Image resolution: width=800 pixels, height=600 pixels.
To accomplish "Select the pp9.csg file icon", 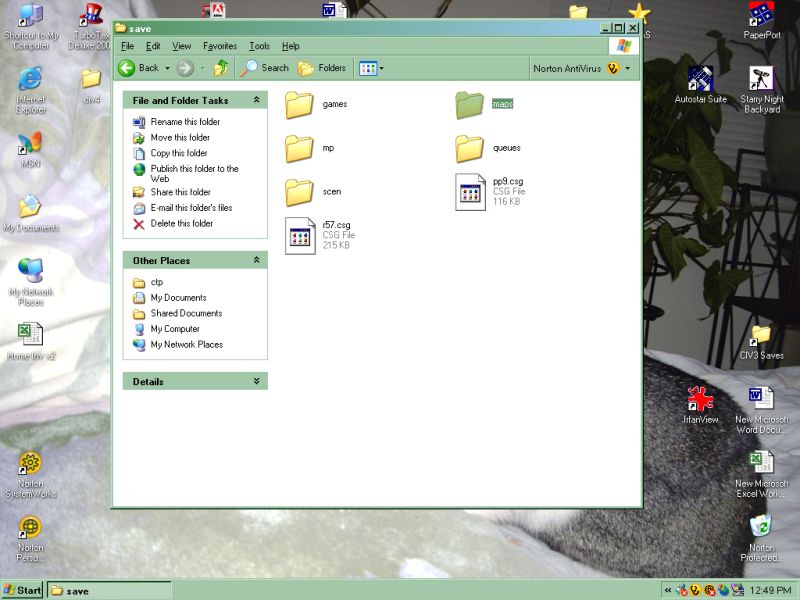I will coord(471,191).
